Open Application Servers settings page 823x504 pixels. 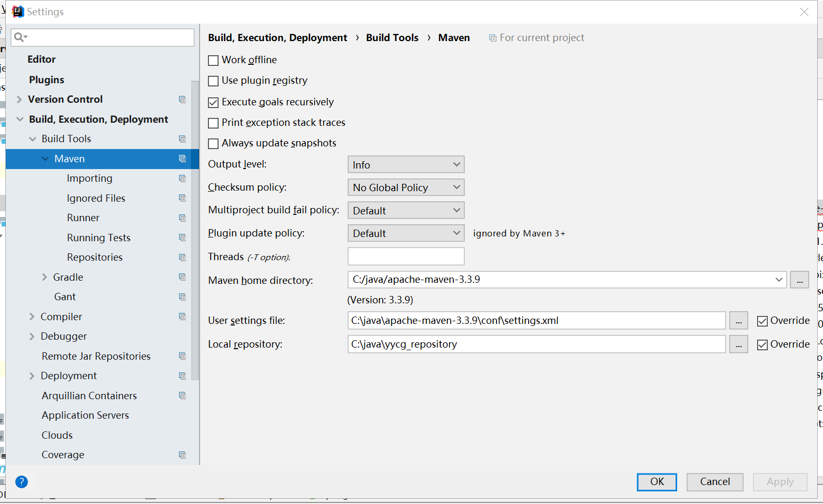click(85, 416)
